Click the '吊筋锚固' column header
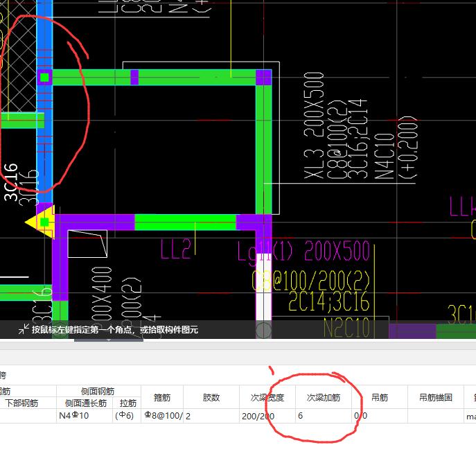Viewport: 476px width, 454px height. click(436, 397)
